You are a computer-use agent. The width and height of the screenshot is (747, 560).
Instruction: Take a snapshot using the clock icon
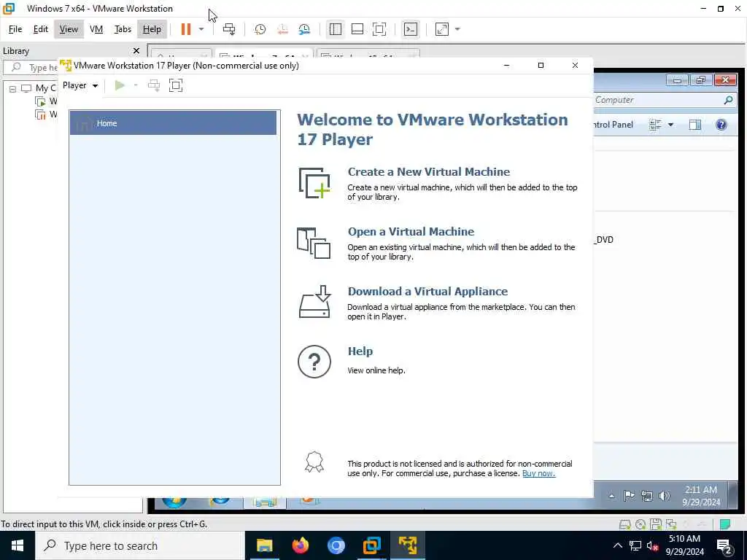point(260,29)
